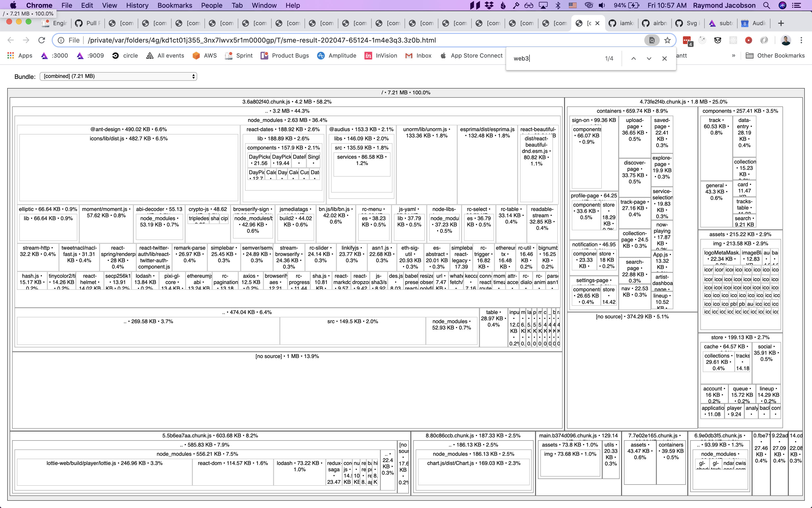The height and width of the screenshot is (508, 812).
Task: Bookmark this page with the star icon
Action: [667, 40]
